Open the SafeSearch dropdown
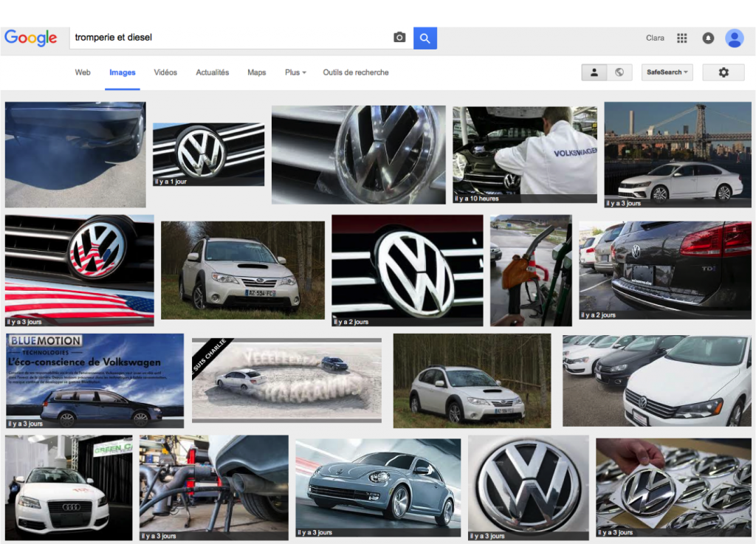Image resolution: width=756 pixels, height=544 pixels. [x=667, y=72]
